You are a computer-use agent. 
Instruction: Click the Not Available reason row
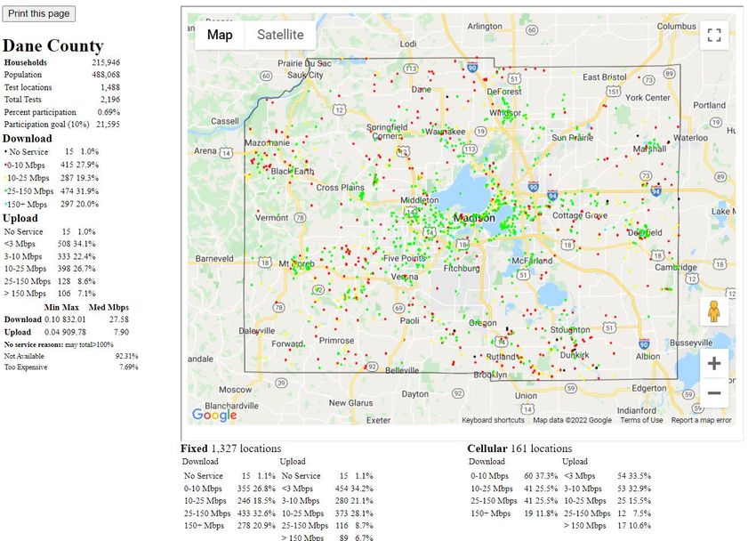pos(71,356)
